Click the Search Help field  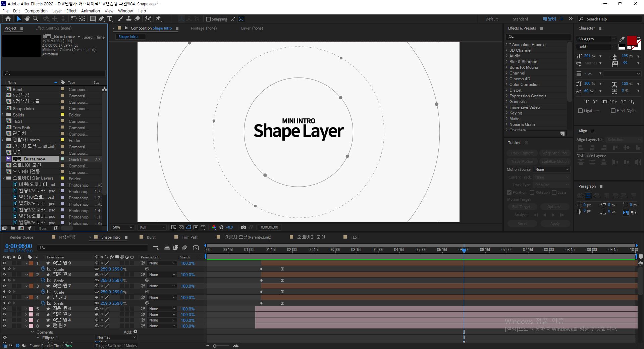610,19
